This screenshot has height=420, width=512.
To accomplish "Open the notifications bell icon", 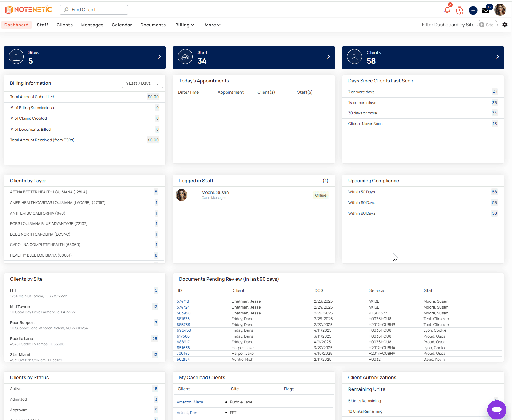I will tap(447, 10).
